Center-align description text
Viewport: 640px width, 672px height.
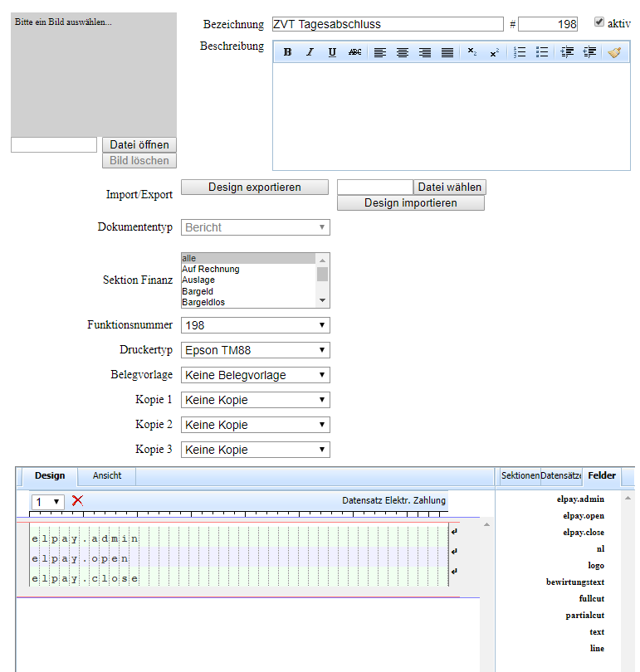tap(402, 52)
